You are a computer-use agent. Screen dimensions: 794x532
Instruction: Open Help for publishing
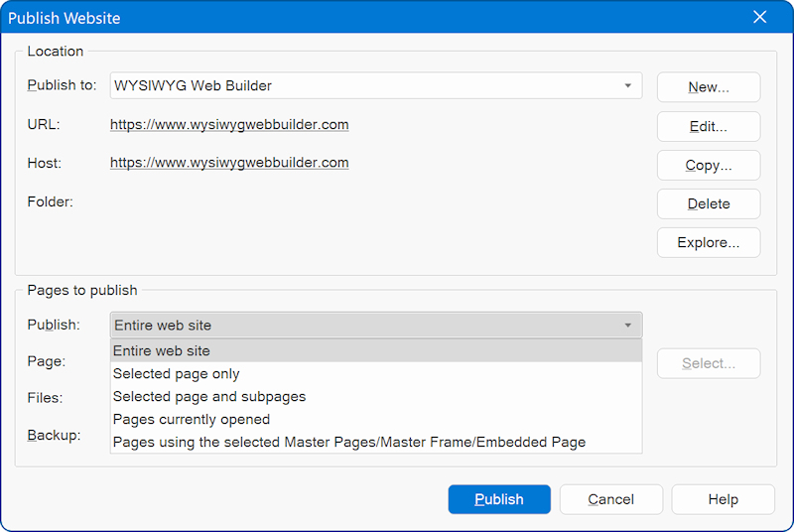[x=723, y=499]
